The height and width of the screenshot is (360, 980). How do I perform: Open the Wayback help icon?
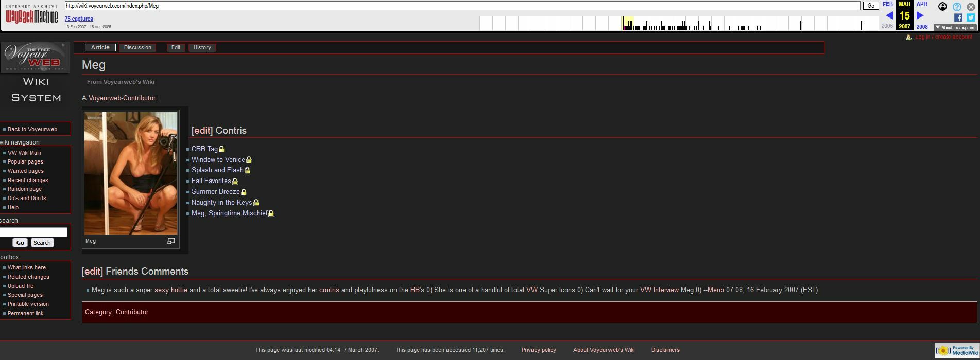click(x=957, y=7)
